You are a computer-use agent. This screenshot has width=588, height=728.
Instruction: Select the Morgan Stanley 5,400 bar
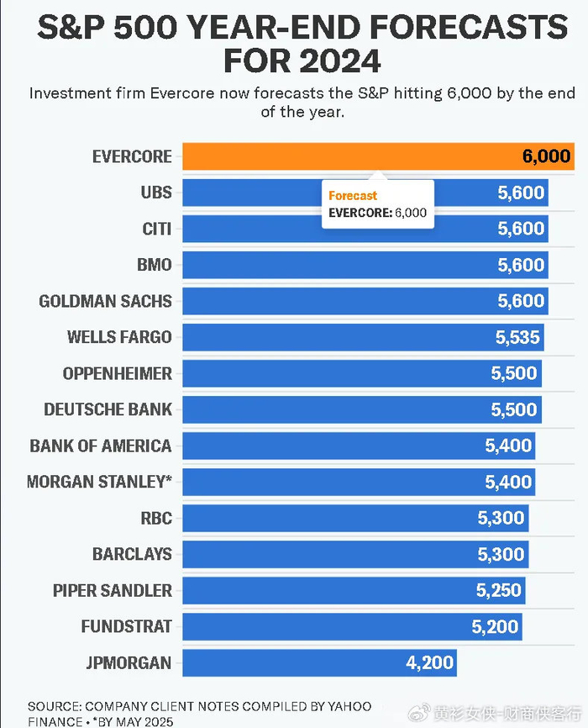359,482
